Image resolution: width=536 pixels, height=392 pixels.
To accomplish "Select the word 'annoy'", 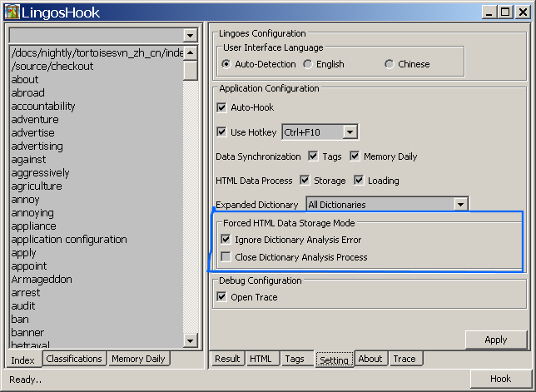I will point(97,199).
